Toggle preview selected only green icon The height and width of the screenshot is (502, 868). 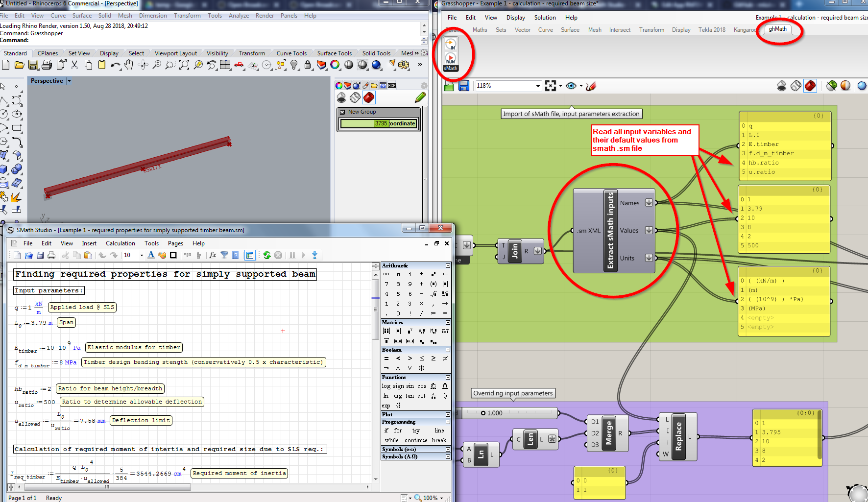click(x=831, y=86)
